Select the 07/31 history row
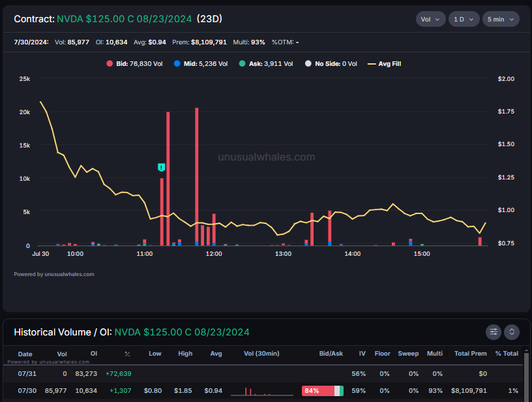 [263, 373]
